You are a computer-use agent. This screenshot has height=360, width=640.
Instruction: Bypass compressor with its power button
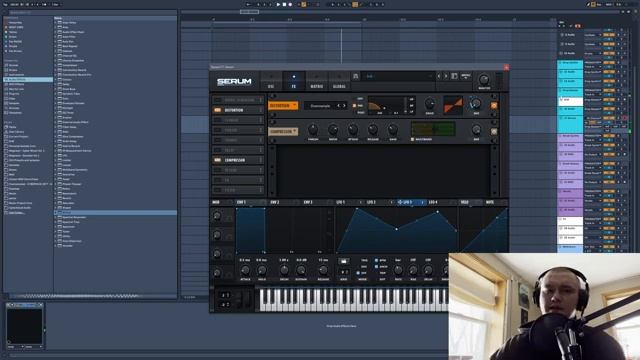coord(494,131)
